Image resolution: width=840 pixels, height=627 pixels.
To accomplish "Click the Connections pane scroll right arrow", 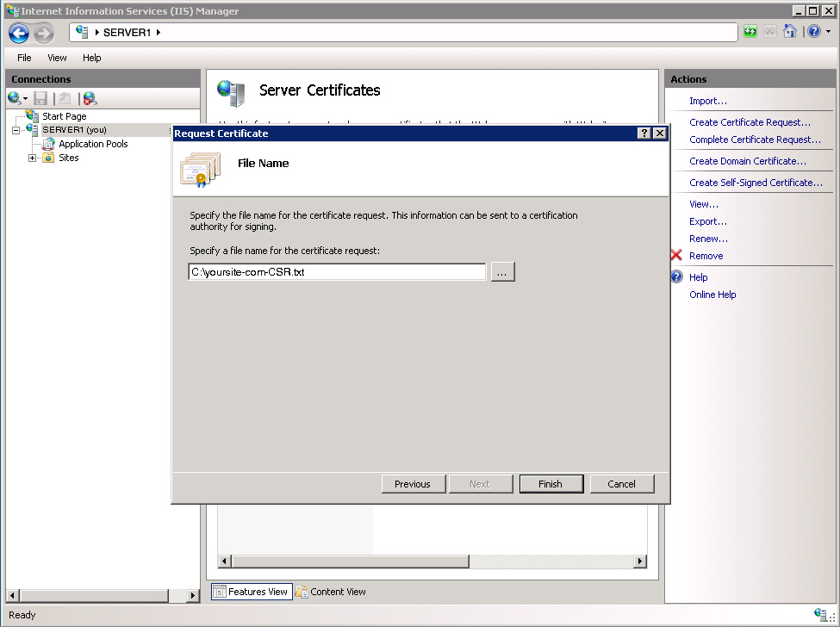I will click(x=193, y=595).
